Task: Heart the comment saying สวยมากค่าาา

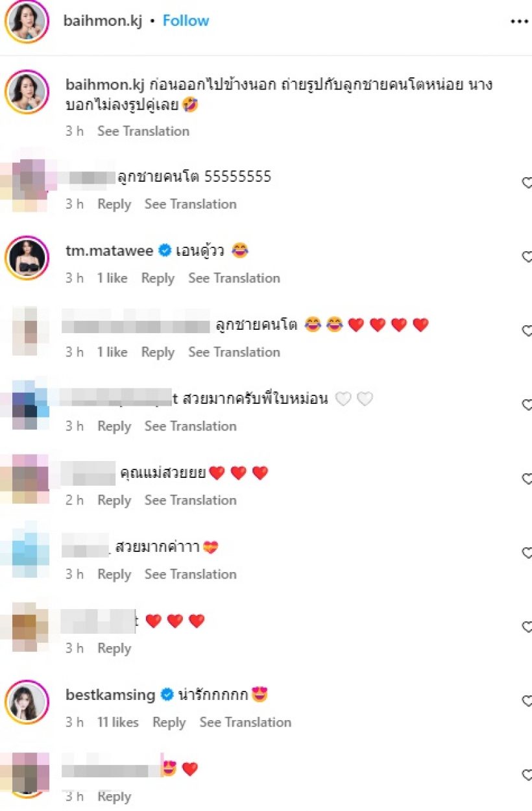Action: click(527, 553)
